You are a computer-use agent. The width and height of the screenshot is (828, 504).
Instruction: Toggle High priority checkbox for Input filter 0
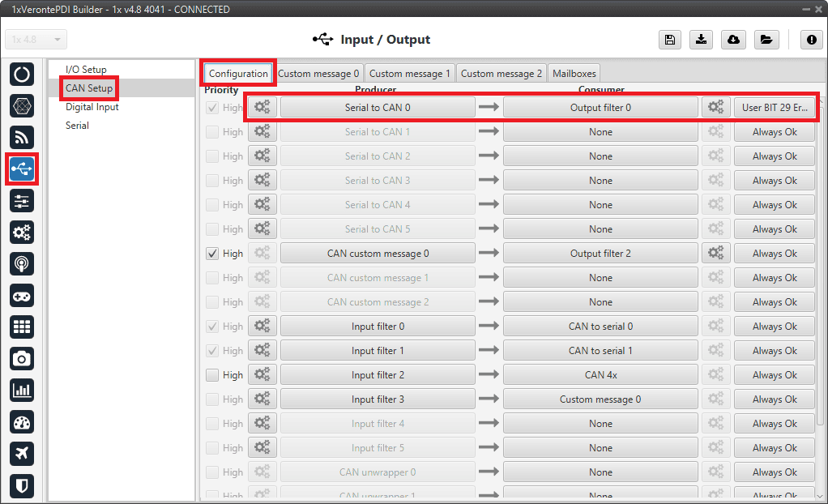pos(212,327)
